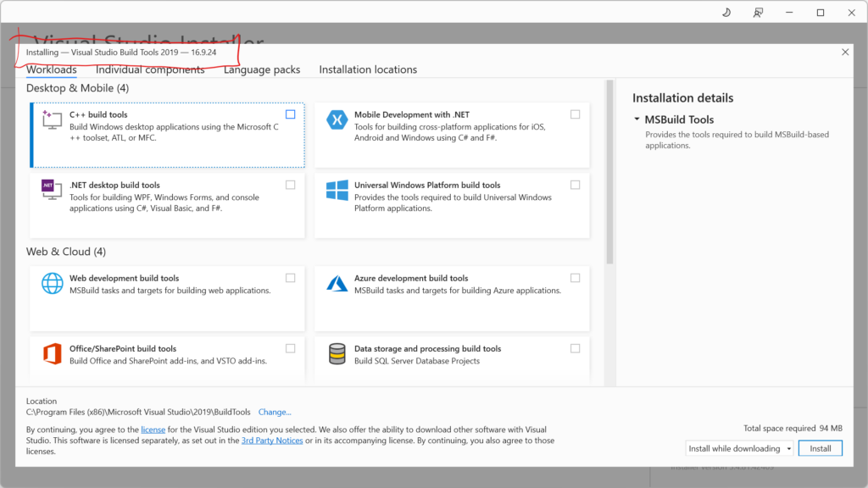This screenshot has width=868, height=488.
Task: Click the BuildTools install location path
Action: coord(138,413)
